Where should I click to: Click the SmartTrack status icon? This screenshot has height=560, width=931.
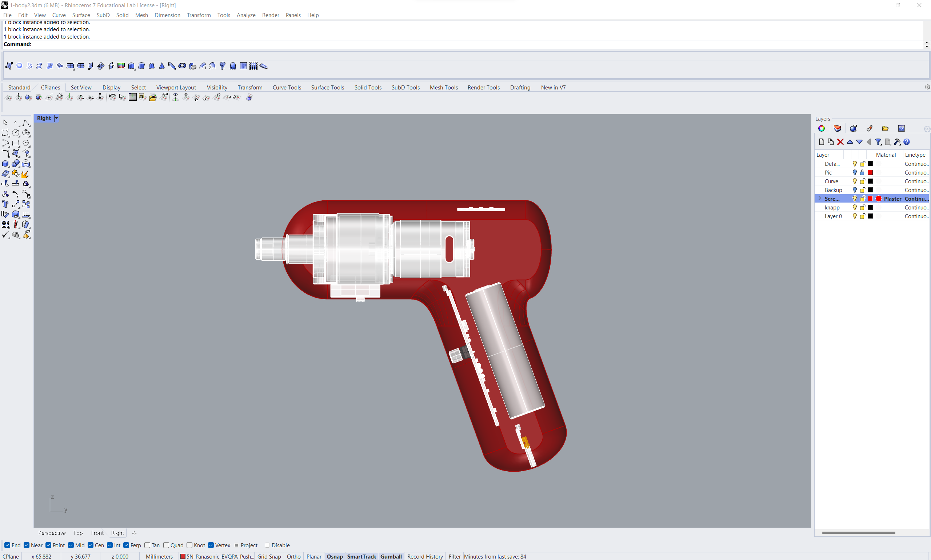(x=362, y=557)
